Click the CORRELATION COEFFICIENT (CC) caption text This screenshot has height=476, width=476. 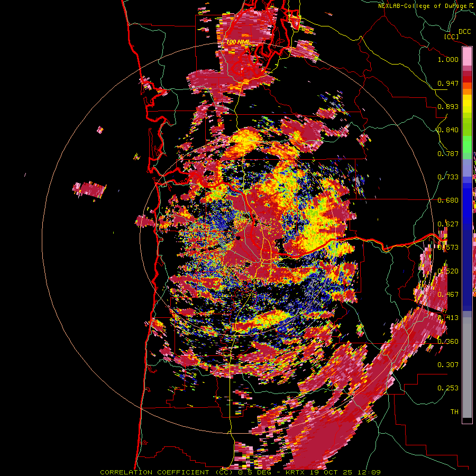tap(167, 472)
